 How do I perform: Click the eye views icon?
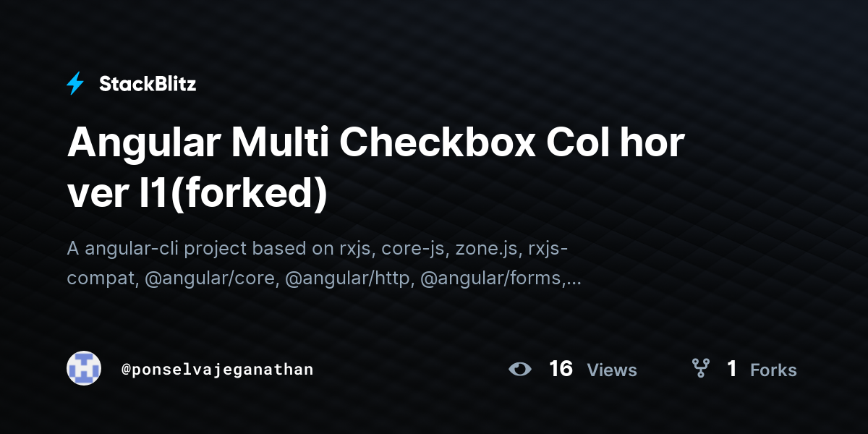(519, 369)
